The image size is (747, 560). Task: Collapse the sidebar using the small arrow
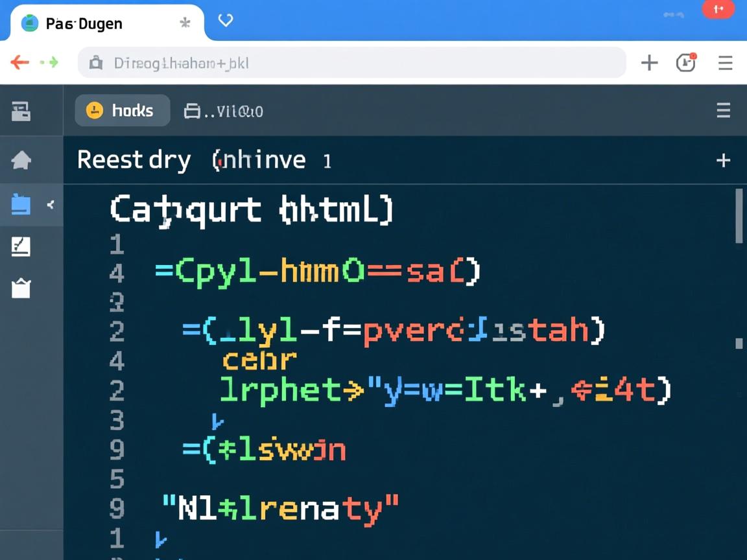[51, 205]
